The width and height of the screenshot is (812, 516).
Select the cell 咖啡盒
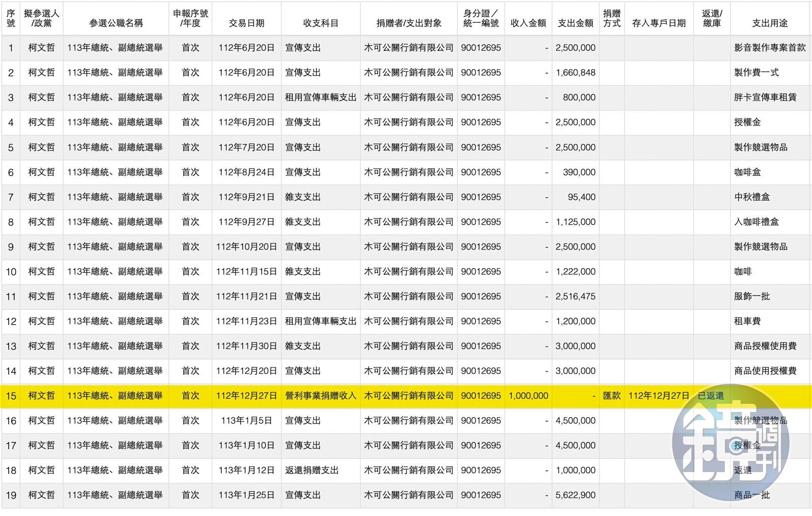click(x=748, y=172)
